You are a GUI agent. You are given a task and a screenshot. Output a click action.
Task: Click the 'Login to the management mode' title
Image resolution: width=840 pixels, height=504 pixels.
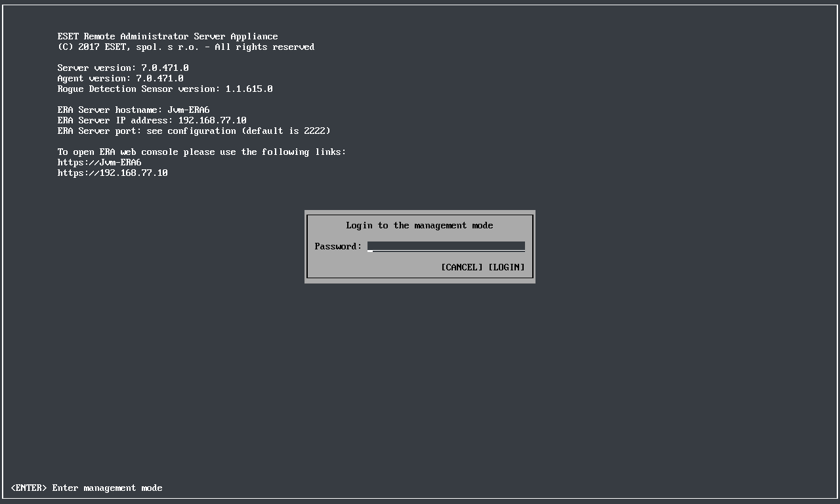tap(419, 225)
